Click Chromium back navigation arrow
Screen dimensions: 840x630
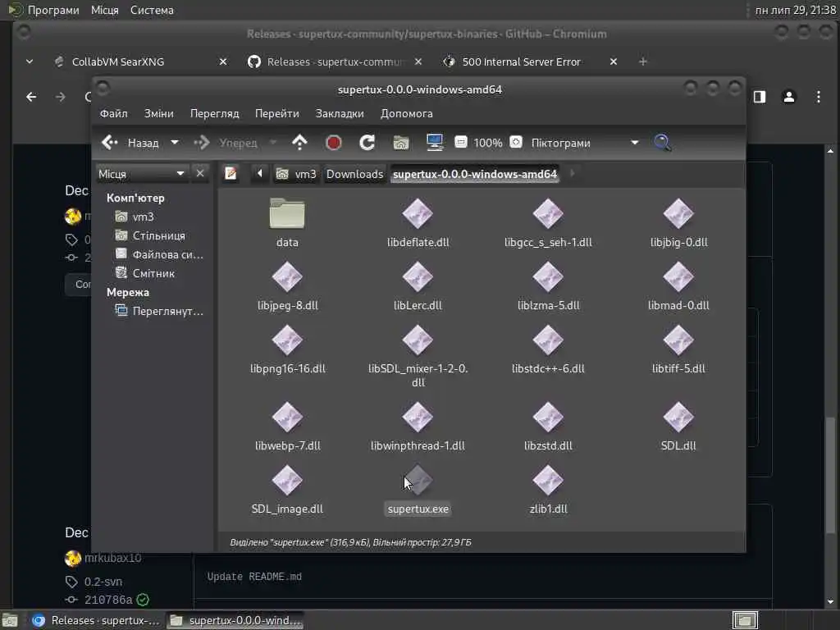coord(32,97)
